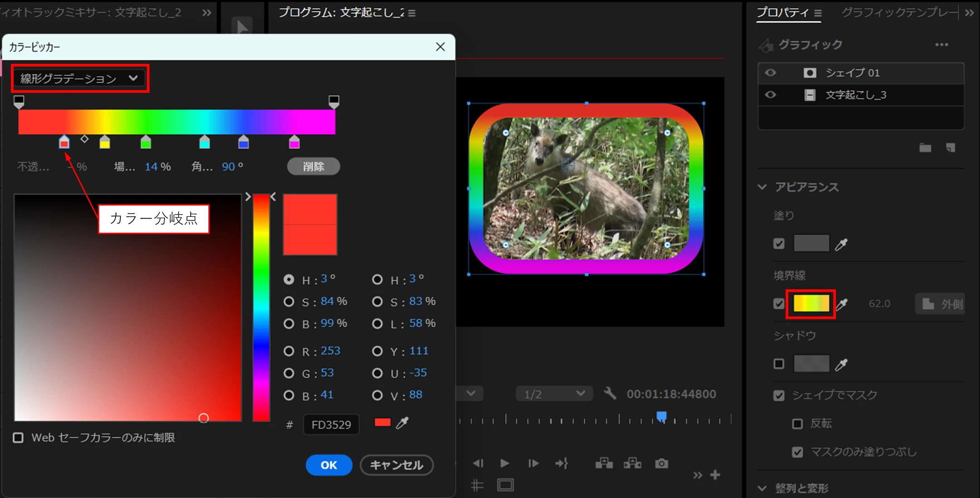Click the stroke color eyedropper icon
The width and height of the screenshot is (980, 498).
click(841, 305)
